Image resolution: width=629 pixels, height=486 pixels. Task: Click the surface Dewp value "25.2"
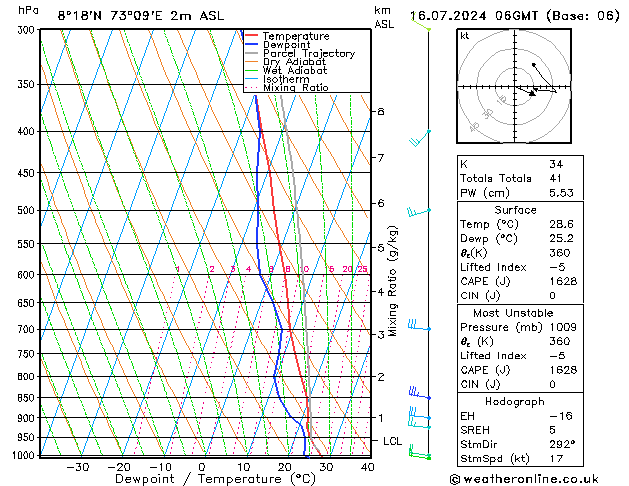coord(561,239)
